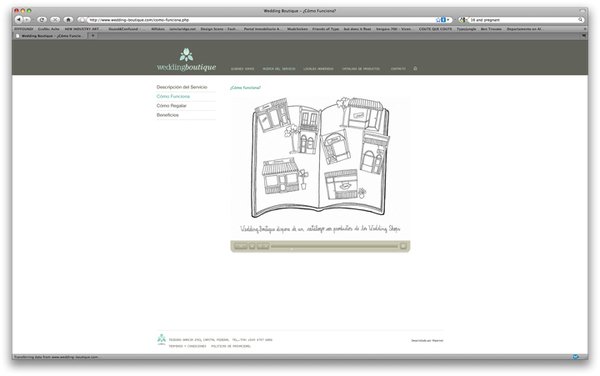The image size is (600, 376).
Task: Expand the address bar history dropdown arrow
Action: tap(448, 20)
